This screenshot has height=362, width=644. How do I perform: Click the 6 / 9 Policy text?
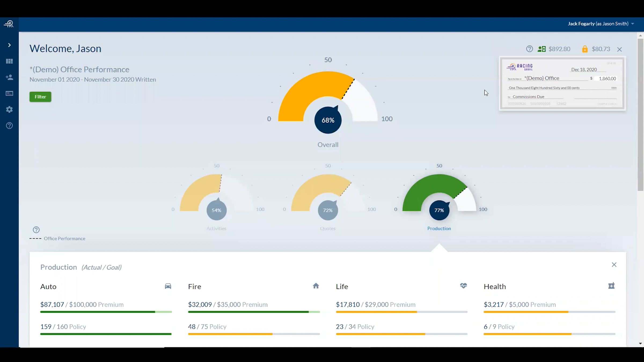click(x=499, y=327)
